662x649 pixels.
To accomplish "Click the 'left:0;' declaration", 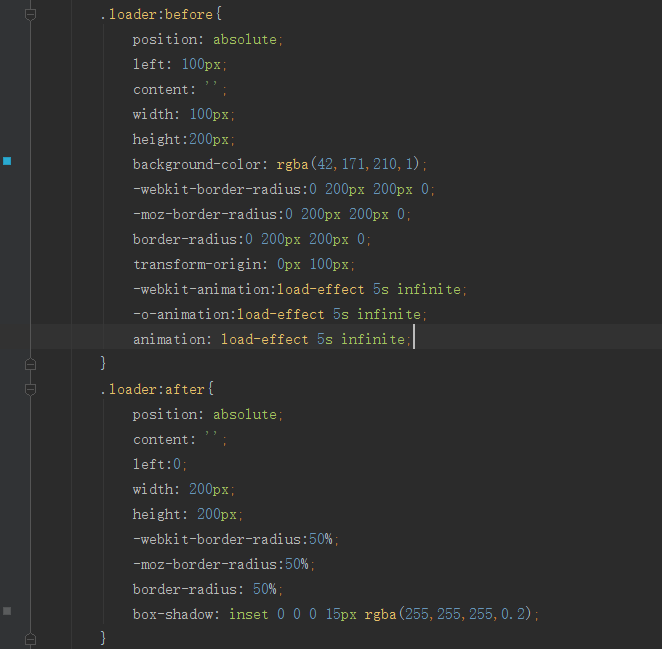I will pyautogui.click(x=160, y=464).
